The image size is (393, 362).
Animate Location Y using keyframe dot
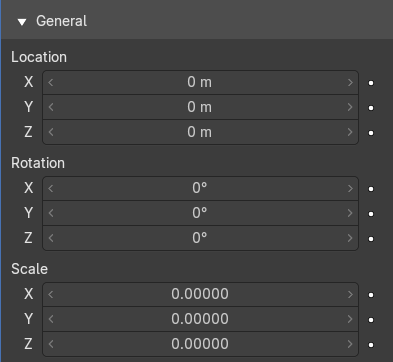[371, 108]
